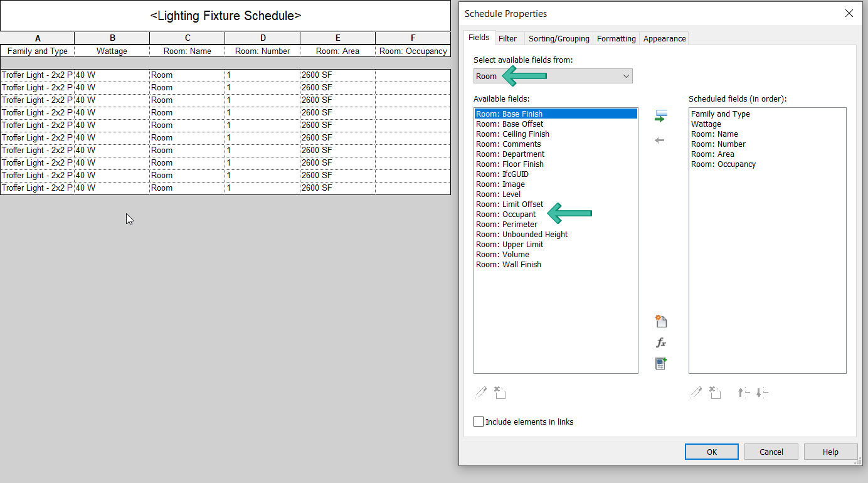Select Wattage in scheduled fields list

click(706, 124)
